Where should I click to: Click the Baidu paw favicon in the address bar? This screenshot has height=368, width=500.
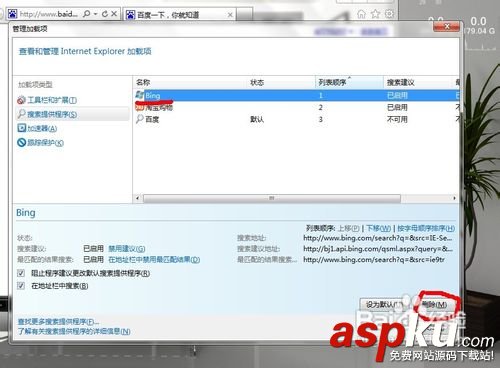tap(12, 14)
